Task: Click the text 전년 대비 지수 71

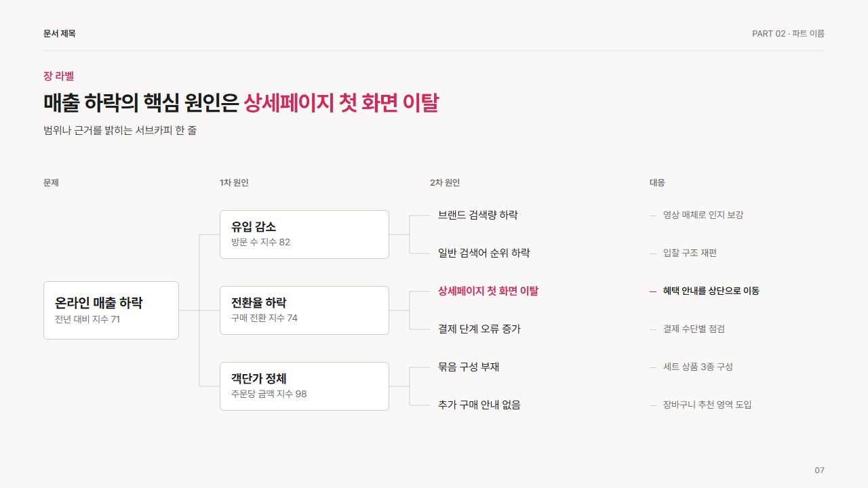Action: [87, 319]
